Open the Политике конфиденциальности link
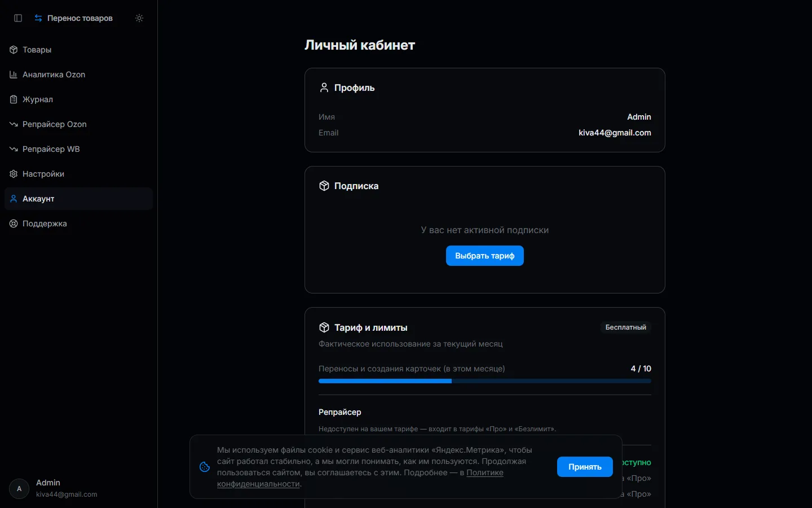The height and width of the screenshot is (508, 812). pyautogui.click(x=485, y=473)
